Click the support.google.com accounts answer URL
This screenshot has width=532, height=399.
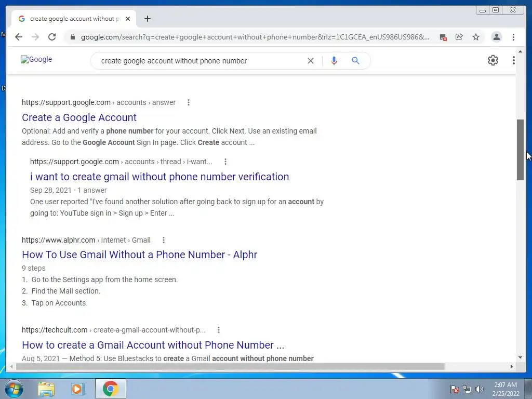99,102
